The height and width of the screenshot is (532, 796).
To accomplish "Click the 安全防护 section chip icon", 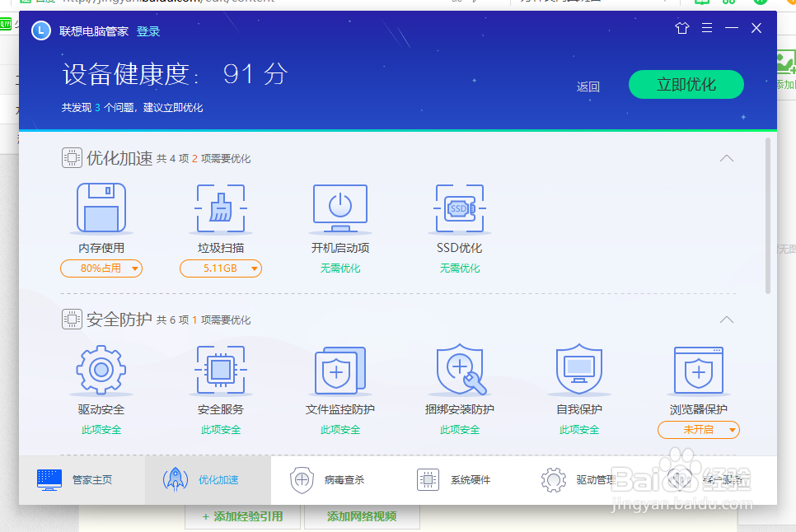I will pyautogui.click(x=72, y=320).
